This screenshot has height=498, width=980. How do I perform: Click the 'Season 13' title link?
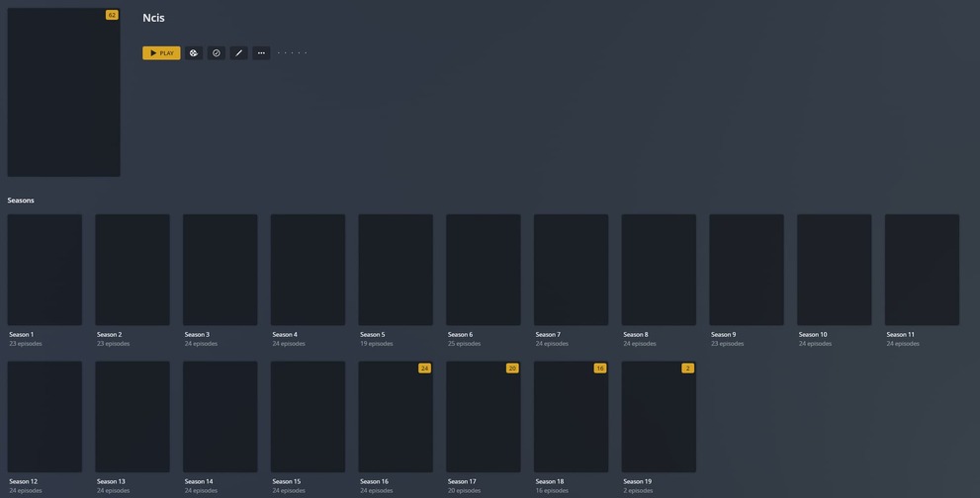tap(111, 481)
